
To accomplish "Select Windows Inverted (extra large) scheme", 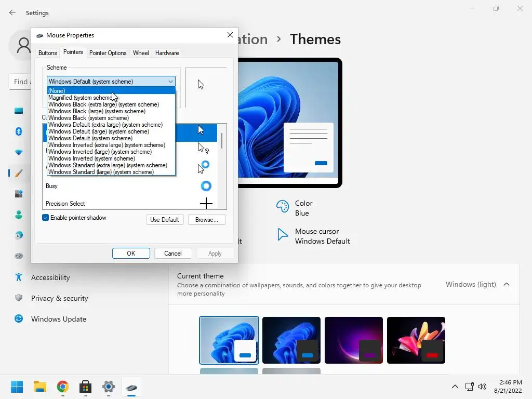I will pyautogui.click(x=111, y=145).
